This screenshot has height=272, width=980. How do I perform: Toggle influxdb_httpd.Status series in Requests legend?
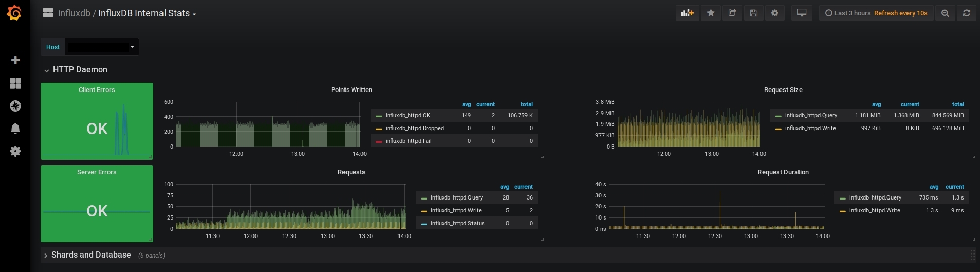tap(458, 223)
